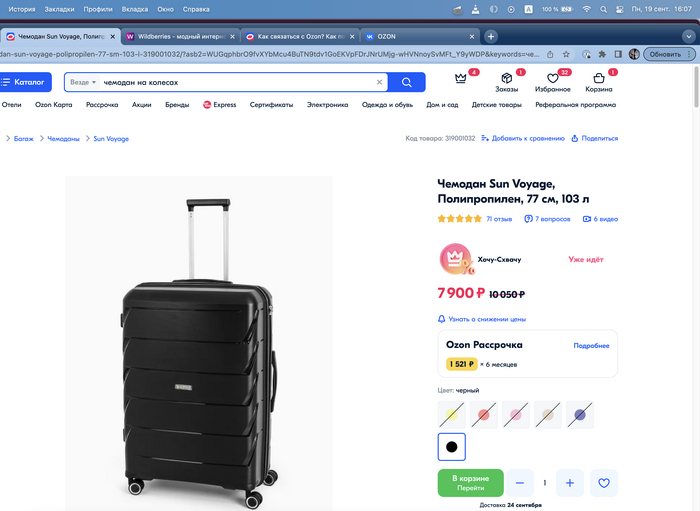Decrease quantity with minus button

click(x=520, y=483)
